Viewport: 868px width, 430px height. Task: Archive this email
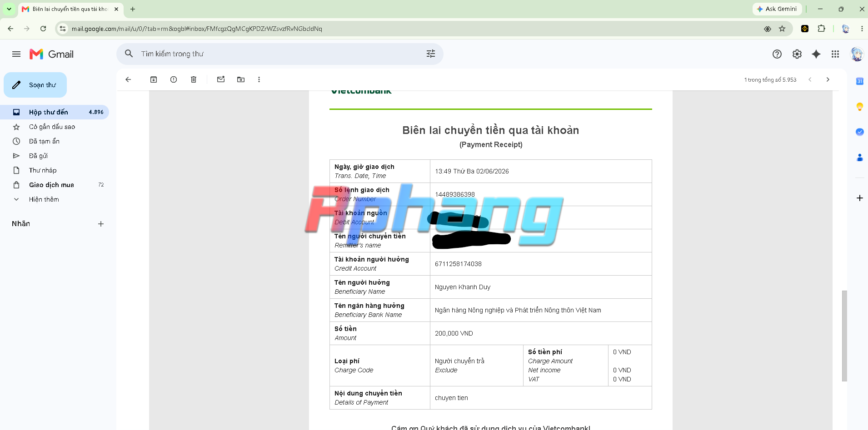point(154,79)
